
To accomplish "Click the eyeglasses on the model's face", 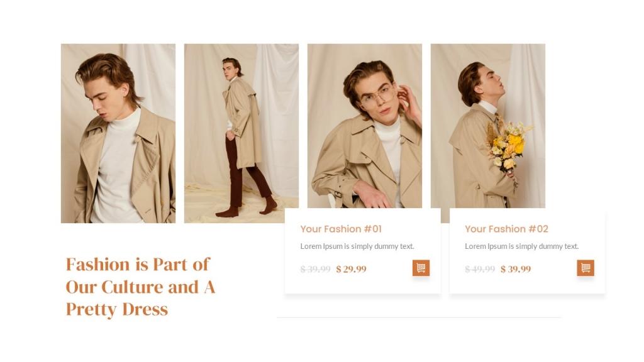I will tap(377, 97).
